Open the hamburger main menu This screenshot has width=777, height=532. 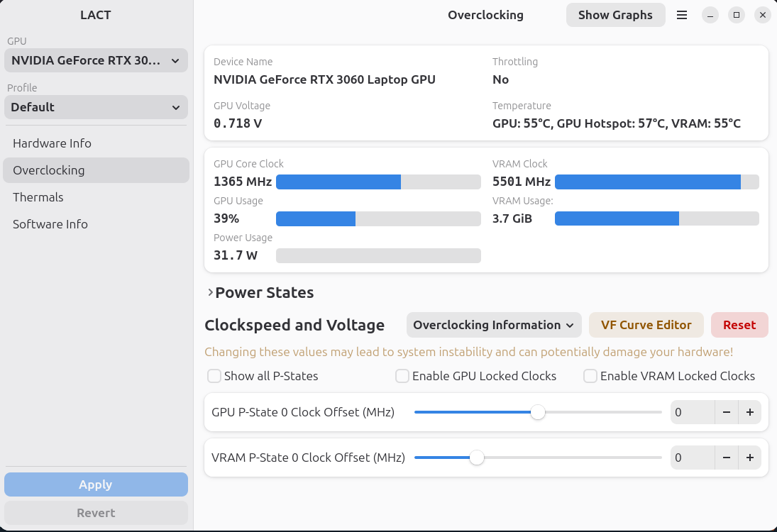click(682, 16)
